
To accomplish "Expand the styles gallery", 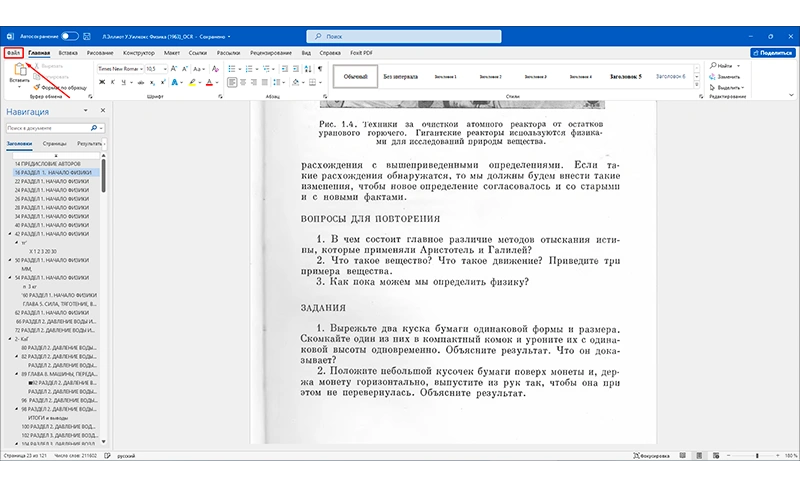I will [696, 85].
